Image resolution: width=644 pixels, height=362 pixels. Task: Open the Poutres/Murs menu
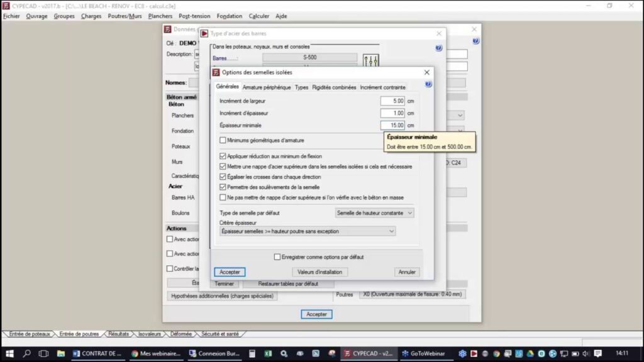pyautogui.click(x=125, y=16)
